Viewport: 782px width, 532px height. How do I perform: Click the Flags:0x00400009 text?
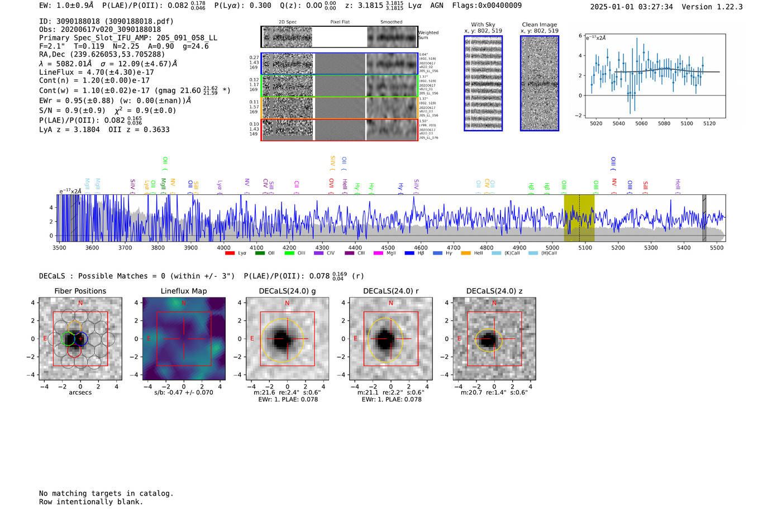pos(487,6)
